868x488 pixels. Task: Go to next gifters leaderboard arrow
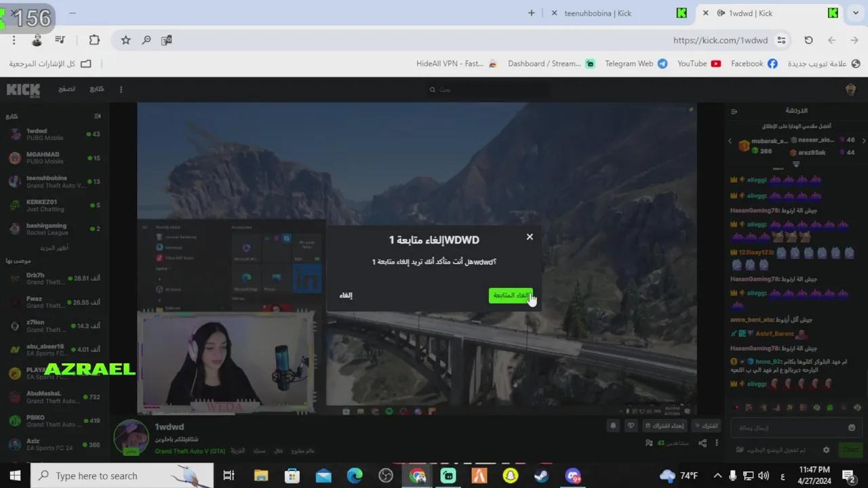click(x=864, y=140)
